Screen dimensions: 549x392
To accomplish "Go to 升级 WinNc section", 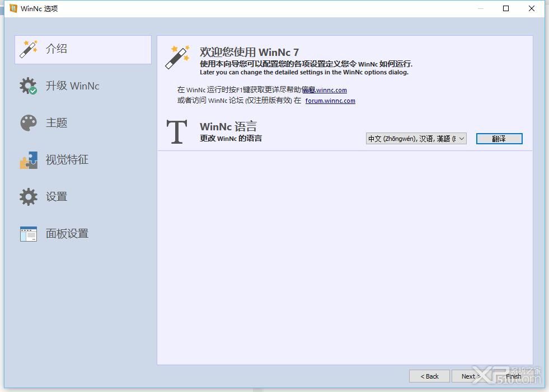I will 73,86.
